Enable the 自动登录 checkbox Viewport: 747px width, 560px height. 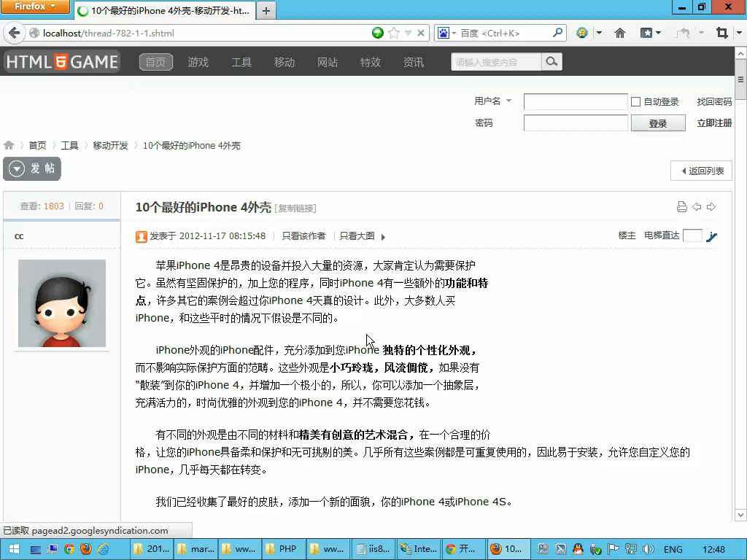(635, 102)
